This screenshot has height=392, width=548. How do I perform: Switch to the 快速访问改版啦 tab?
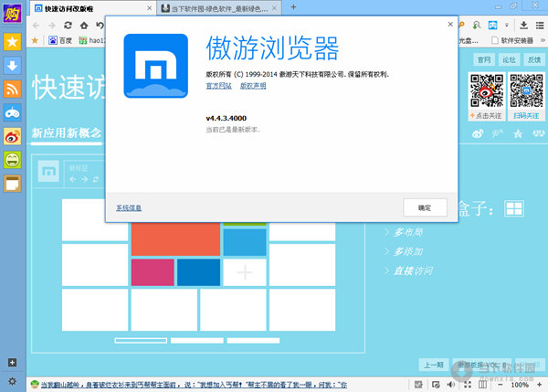coord(92,8)
